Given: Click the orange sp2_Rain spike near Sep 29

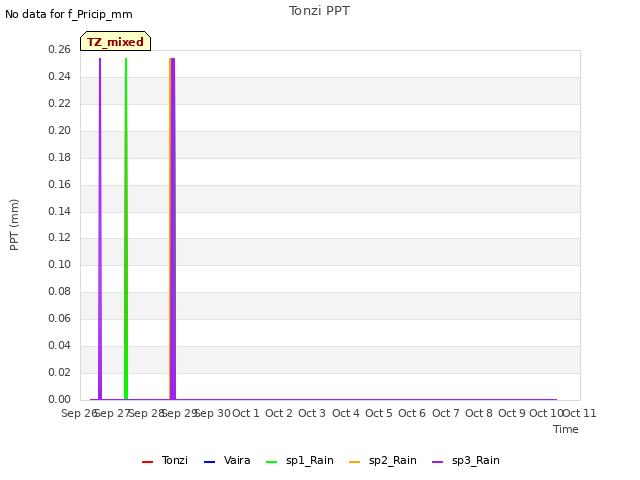Looking at the screenshot, I should [170, 229].
